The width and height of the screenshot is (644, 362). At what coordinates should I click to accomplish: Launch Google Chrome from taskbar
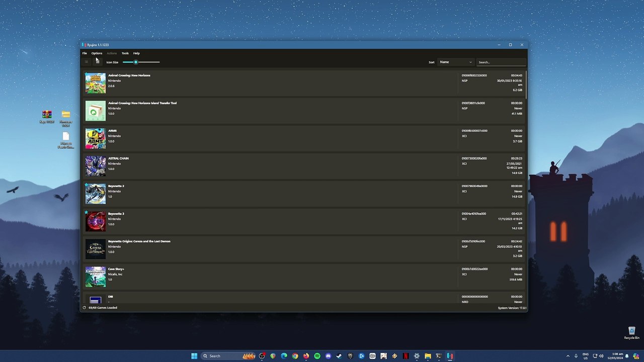[295, 356]
